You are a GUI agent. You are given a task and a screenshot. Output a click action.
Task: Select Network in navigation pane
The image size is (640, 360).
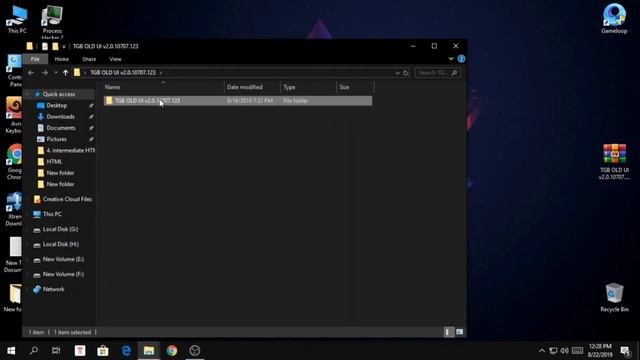pyautogui.click(x=53, y=289)
